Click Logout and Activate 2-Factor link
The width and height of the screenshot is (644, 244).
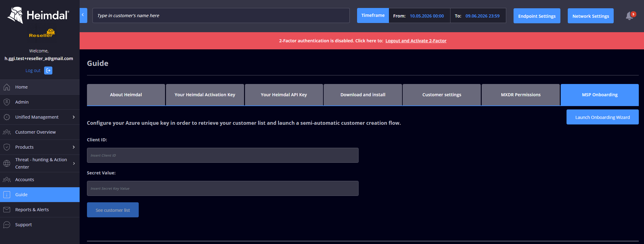pos(416,41)
